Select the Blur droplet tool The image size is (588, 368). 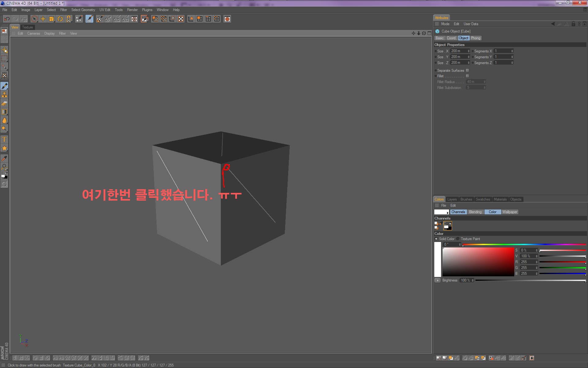coord(4,121)
